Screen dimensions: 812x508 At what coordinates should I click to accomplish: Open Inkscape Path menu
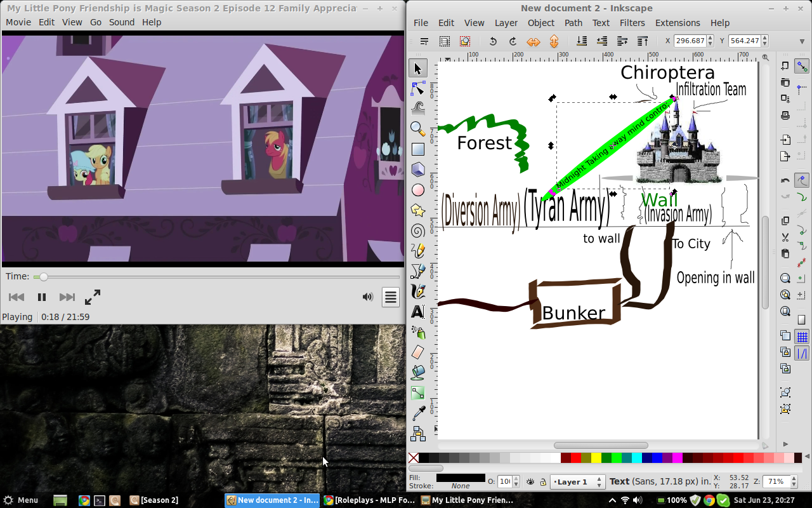[573, 23]
